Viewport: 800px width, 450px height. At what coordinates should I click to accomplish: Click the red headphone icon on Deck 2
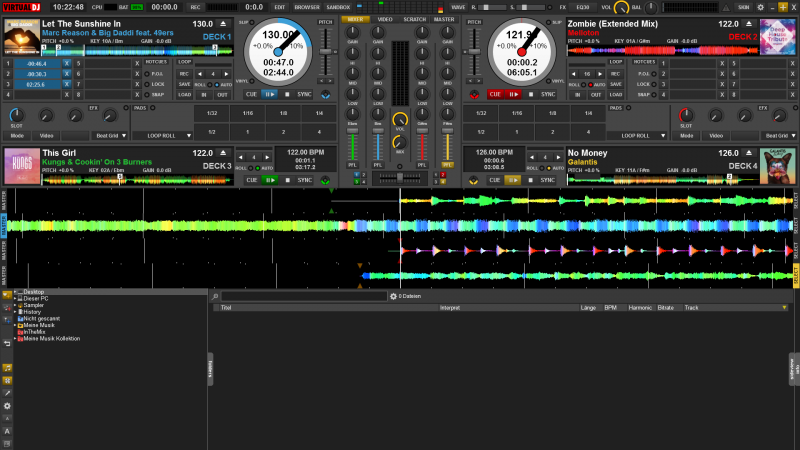coord(474,94)
